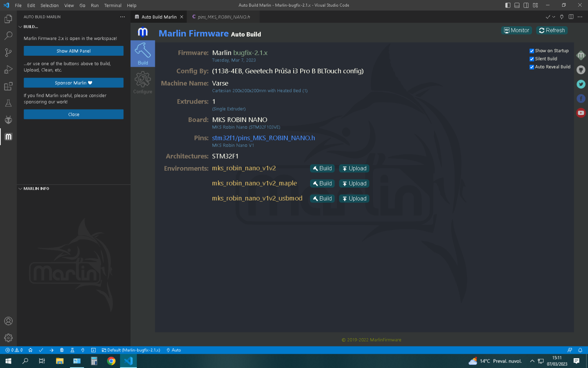Screen dimensions: 588x368
Task: Click the errors and warnings count in status bar
Action: pos(14,350)
